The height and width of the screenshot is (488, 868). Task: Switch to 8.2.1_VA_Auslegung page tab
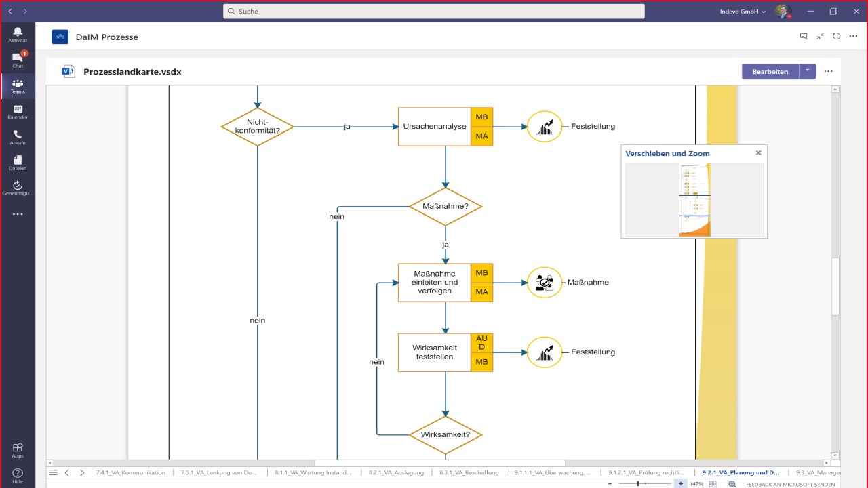coord(396,472)
